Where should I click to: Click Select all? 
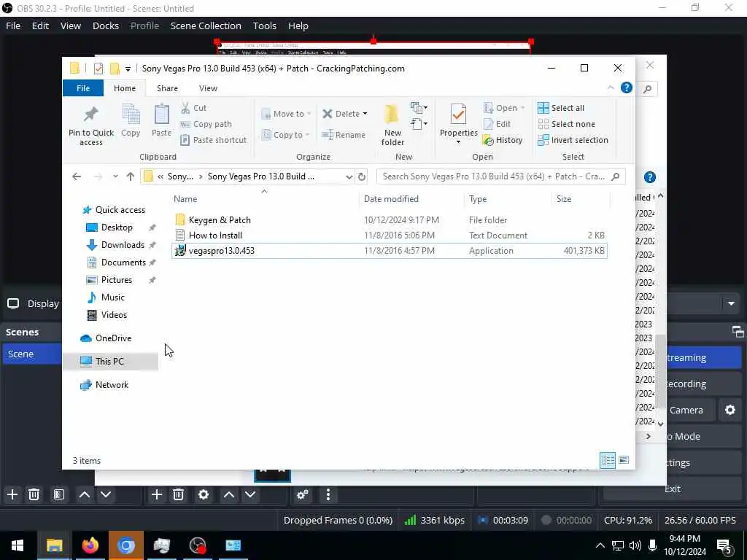tap(561, 108)
